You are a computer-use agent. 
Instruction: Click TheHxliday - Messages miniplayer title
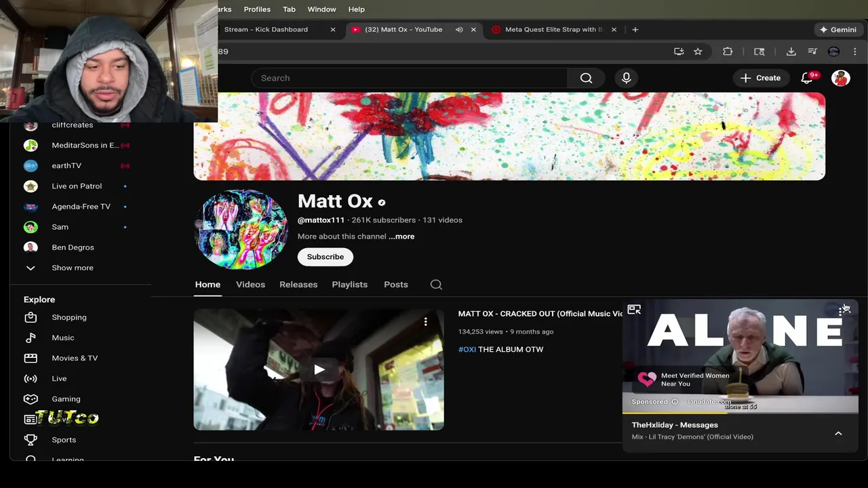coord(675,425)
